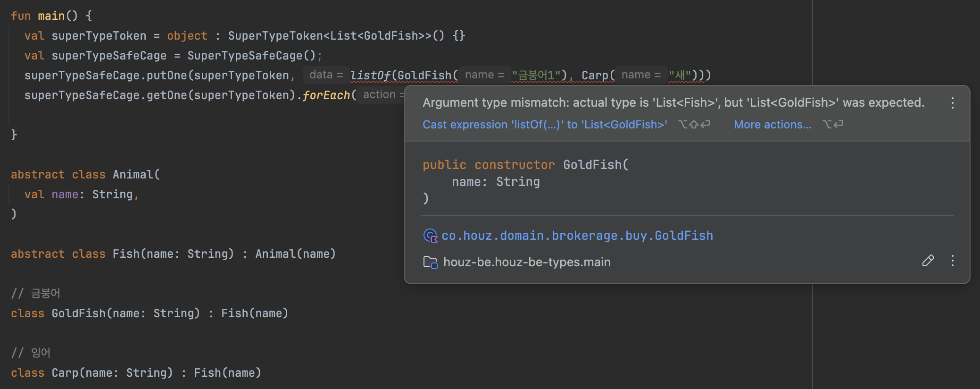Open the three-dot menu beside the pencil icon

pyautogui.click(x=952, y=261)
